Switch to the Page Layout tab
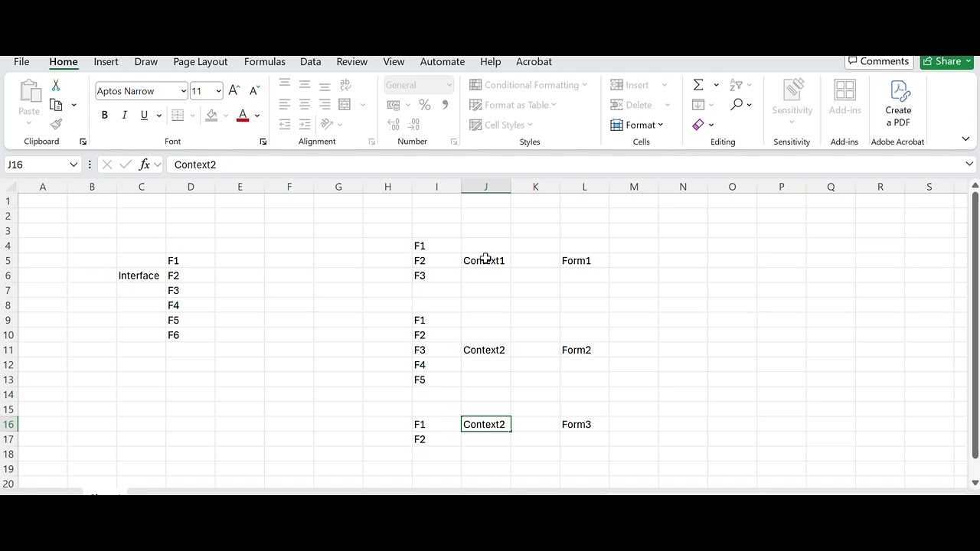The height and width of the screenshot is (551, 980). (x=201, y=61)
